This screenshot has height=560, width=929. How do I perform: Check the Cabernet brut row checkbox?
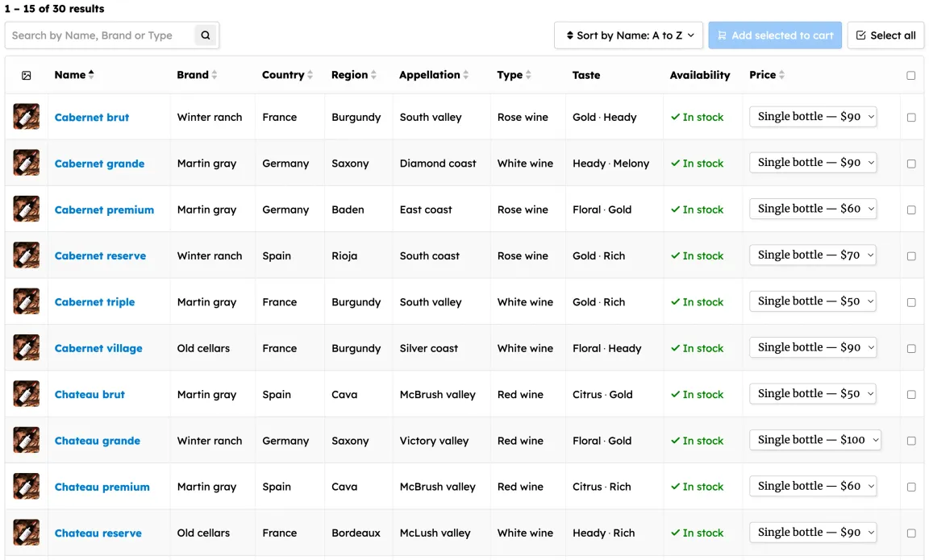coord(911,118)
